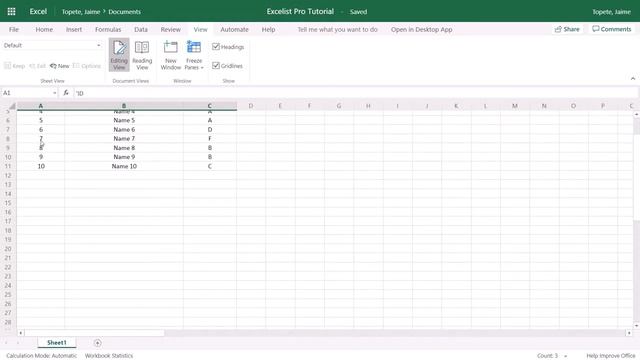Open the Formulas tab
Viewport: 640px width, 360px height.
[108, 29]
